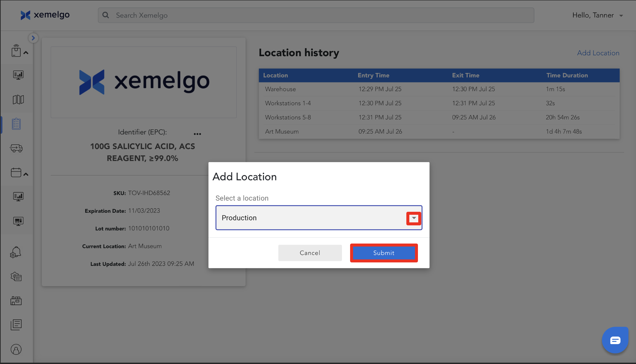Click the Submit button in dialog
The height and width of the screenshot is (364, 636).
384,253
